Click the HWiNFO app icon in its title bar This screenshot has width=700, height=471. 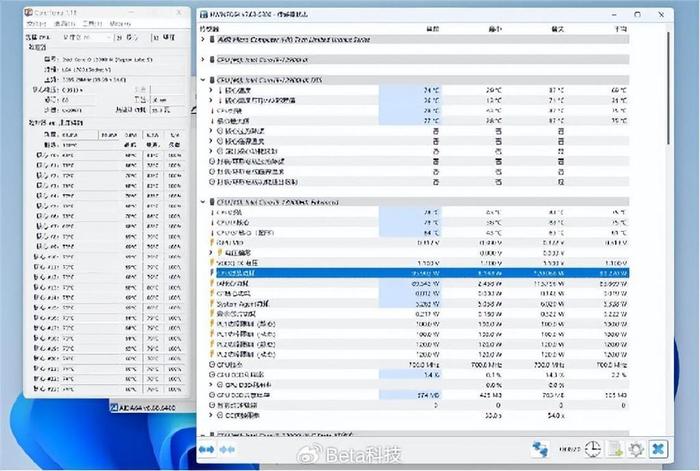pyautogui.click(x=204, y=14)
